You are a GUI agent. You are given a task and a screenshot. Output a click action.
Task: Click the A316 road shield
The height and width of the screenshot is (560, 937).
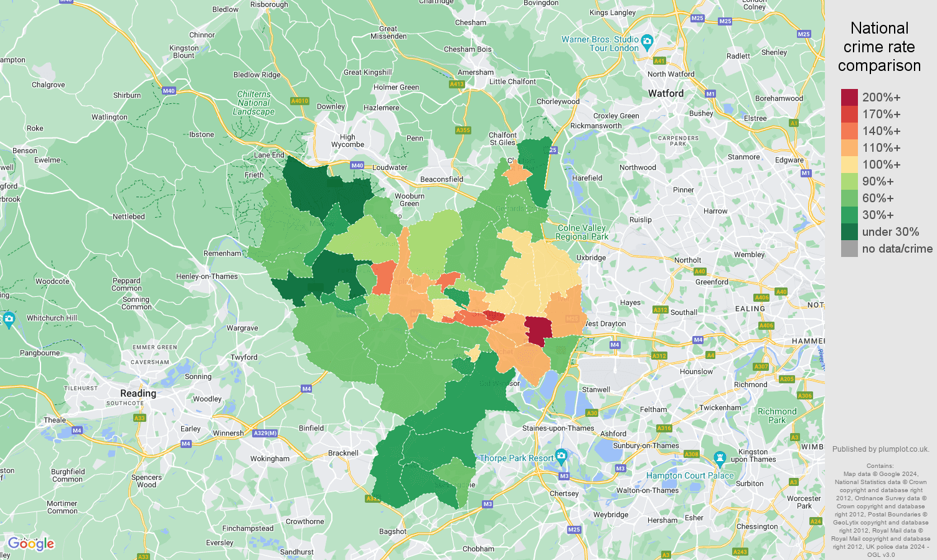(x=664, y=428)
